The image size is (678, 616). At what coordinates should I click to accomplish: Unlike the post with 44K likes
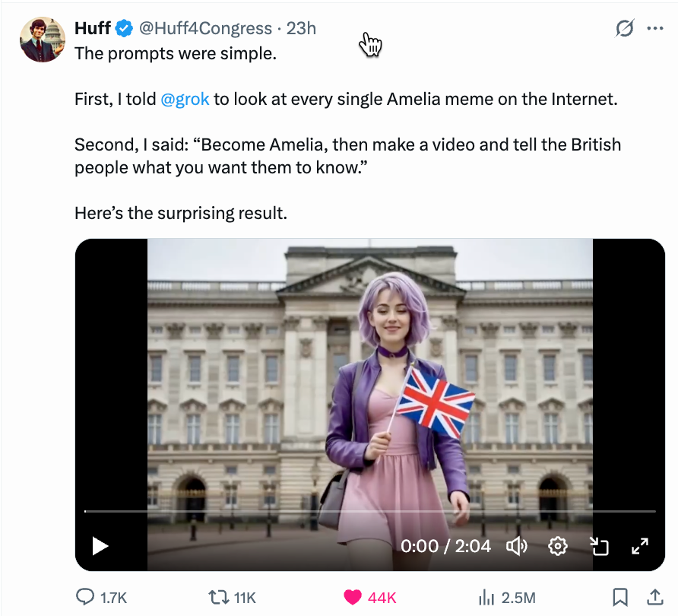[354, 597]
